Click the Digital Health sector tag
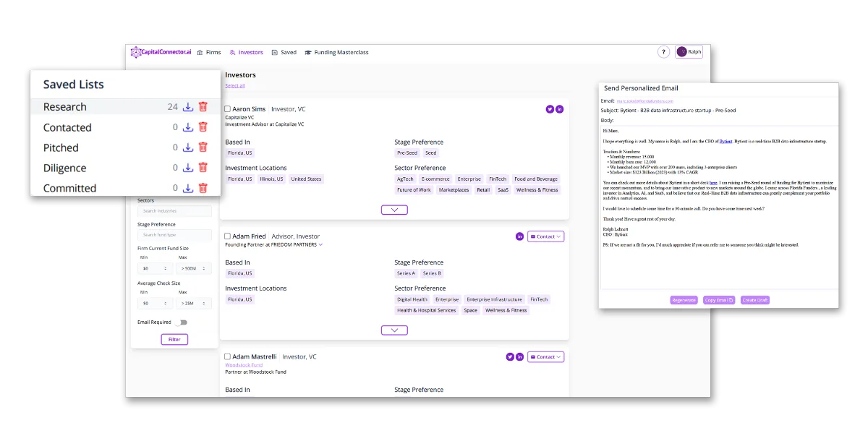This screenshot has height=441, width=868. (412, 299)
